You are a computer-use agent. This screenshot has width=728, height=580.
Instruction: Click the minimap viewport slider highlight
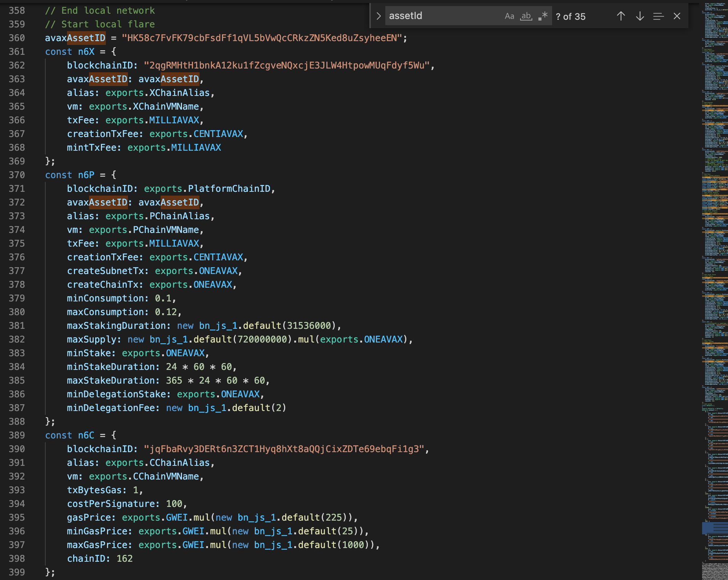pyautogui.click(x=715, y=528)
